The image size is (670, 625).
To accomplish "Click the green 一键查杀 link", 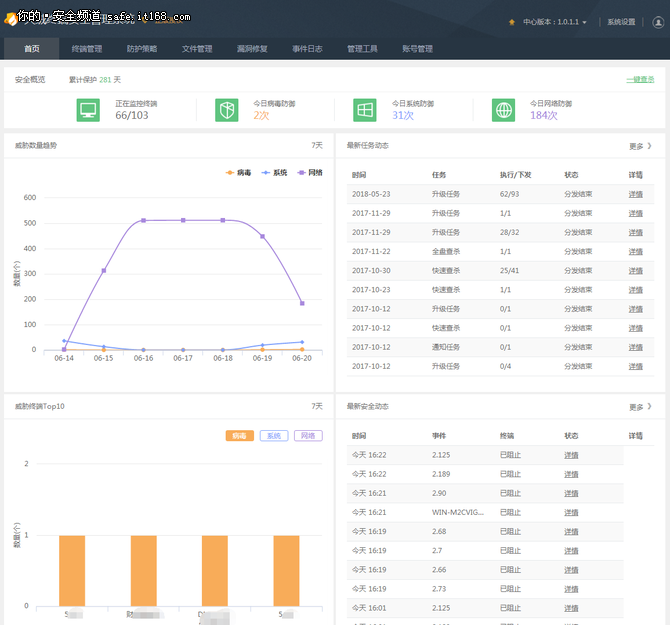I will pyautogui.click(x=640, y=79).
